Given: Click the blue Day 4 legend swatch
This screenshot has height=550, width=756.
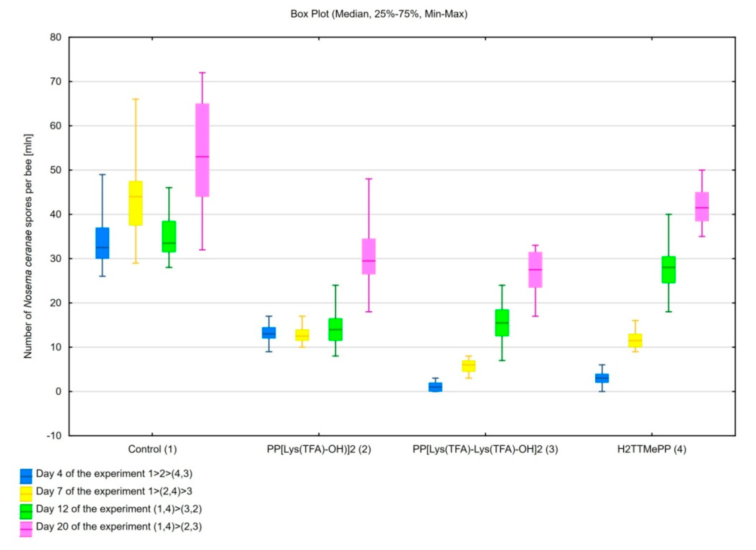Looking at the screenshot, I should click(26, 476).
